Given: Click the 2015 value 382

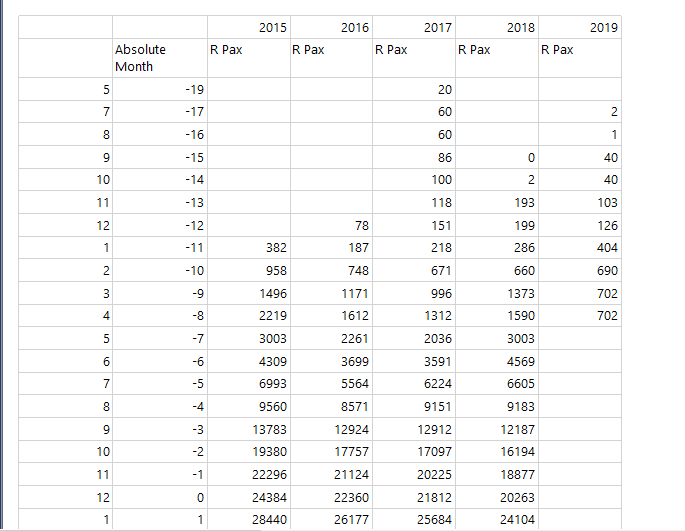Looking at the screenshot, I should (249, 248).
